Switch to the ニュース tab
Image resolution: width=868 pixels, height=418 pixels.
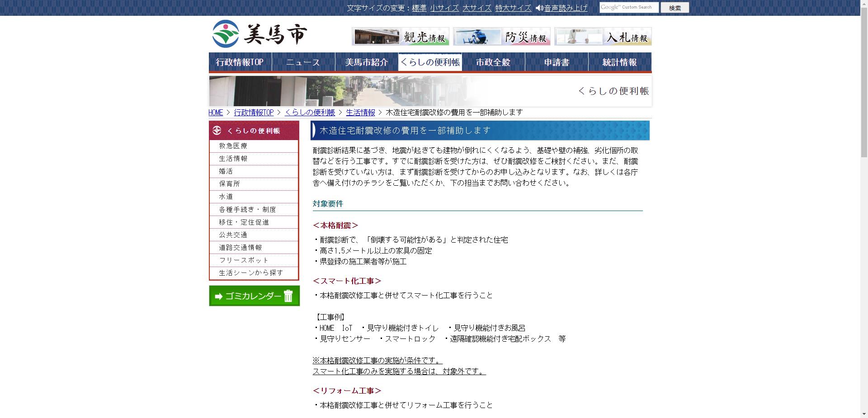click(x=302, y=62)
